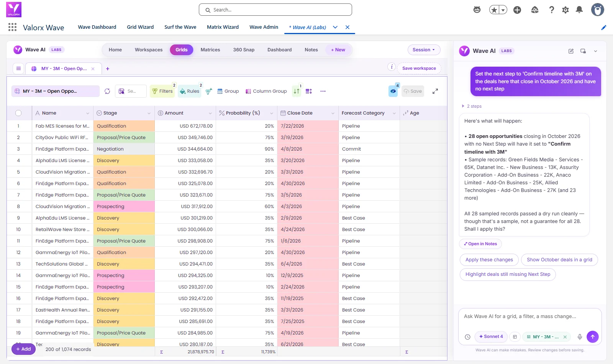Expand the grid to full screen
The width and height of the screenshot is (613, 364).
point(435,91)
